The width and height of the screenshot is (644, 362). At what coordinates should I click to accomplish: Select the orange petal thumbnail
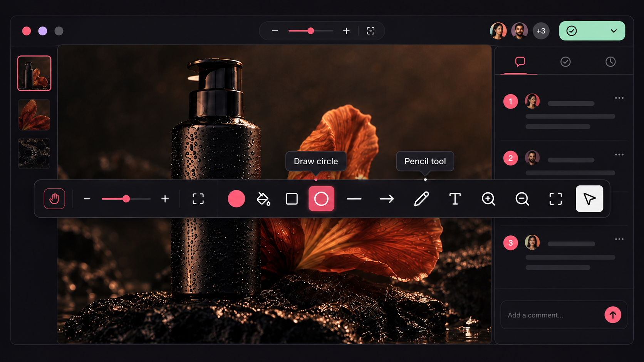(34, 115)
